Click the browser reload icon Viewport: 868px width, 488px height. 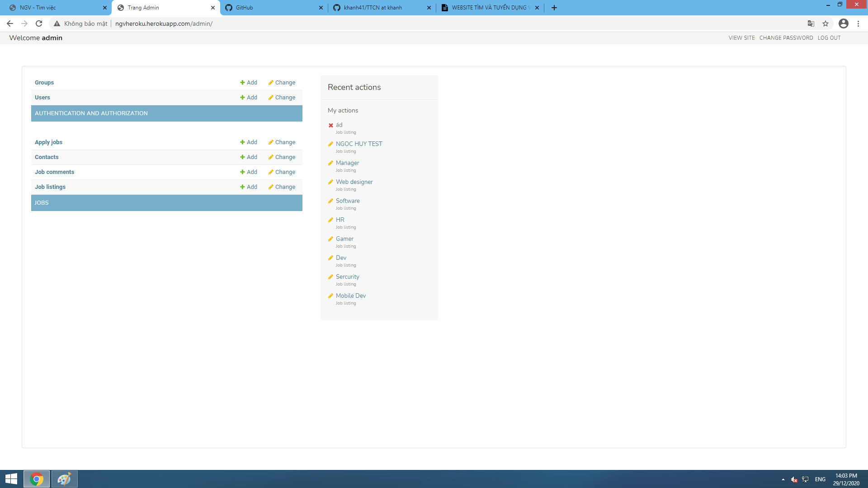pyautogui.click(x=39, y=23)
